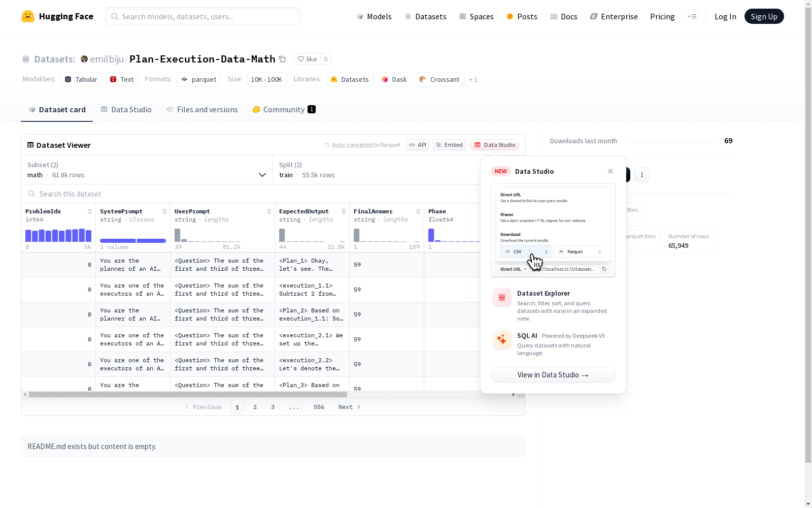The height and width of the screenshot is (508, 812).
Task: Select the 10K - 100K size tag
Action: click(x=266, y=79)
